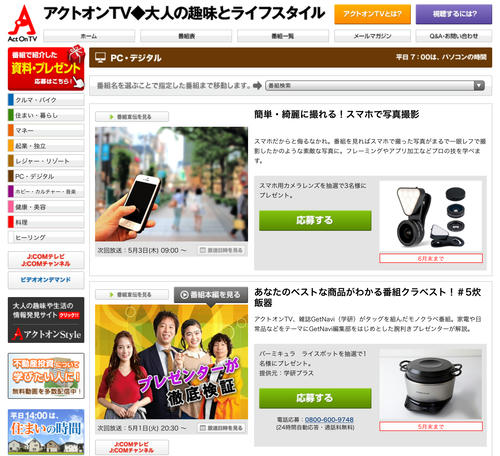Click the クラベスト!#5炊飯器 program title

click(367, 297)
